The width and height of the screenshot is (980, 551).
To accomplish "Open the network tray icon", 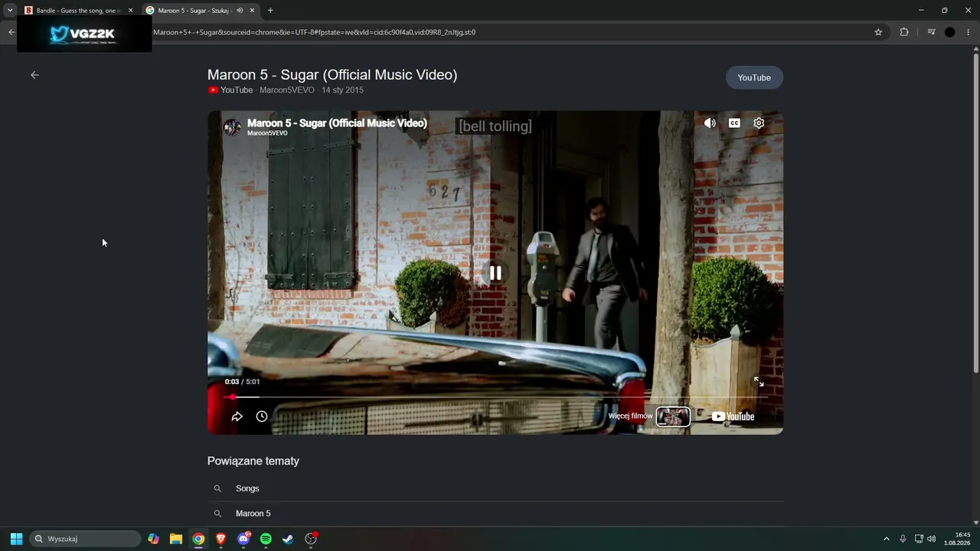I will (x=919, y=539).
